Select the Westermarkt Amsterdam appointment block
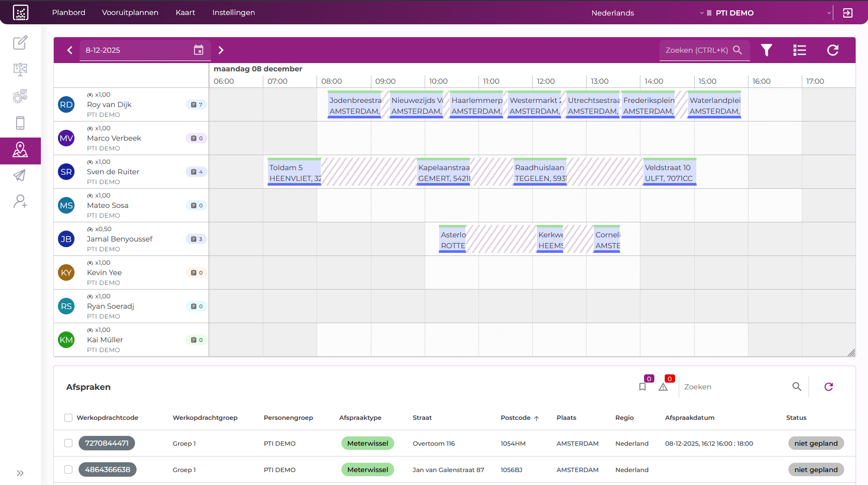The width and height of the screenshot is (868, 485). pyautogui.click(x=534, y=104)
